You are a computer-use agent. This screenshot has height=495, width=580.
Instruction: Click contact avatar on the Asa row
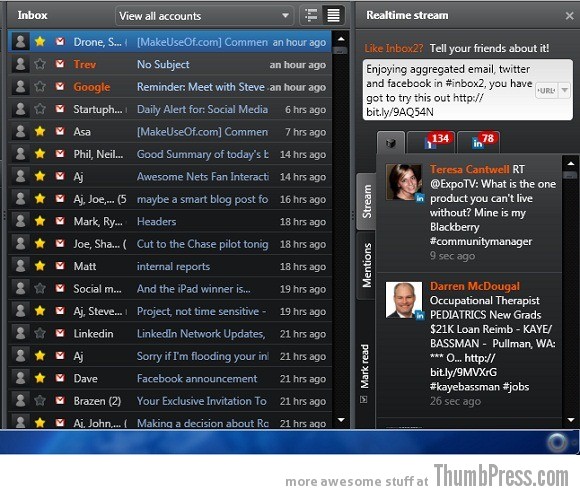click(x=21, y=131)
